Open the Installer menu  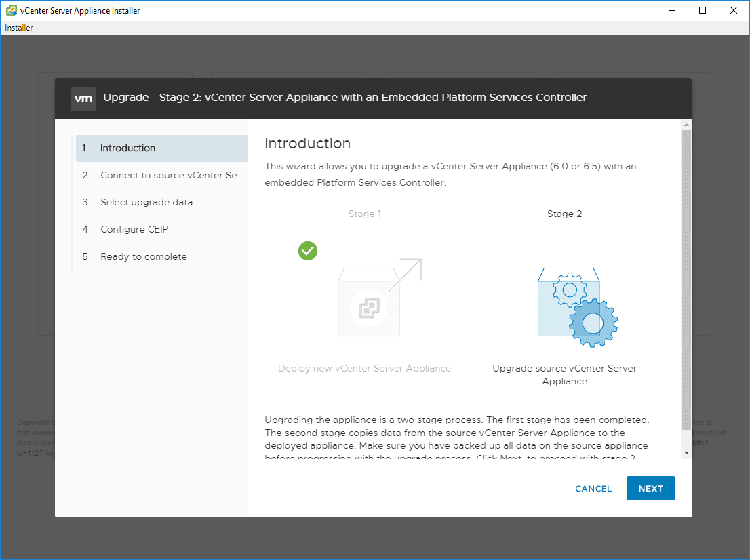19,28
